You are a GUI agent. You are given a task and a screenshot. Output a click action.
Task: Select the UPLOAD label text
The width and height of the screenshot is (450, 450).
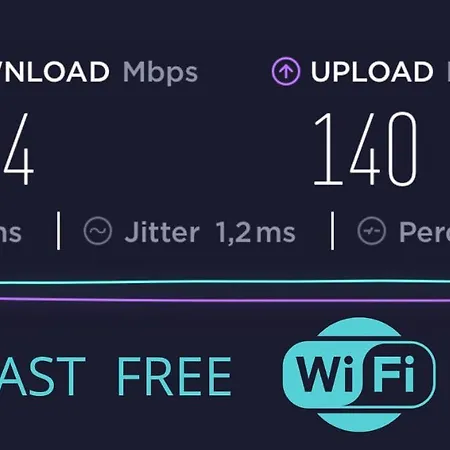coord(372,72)
